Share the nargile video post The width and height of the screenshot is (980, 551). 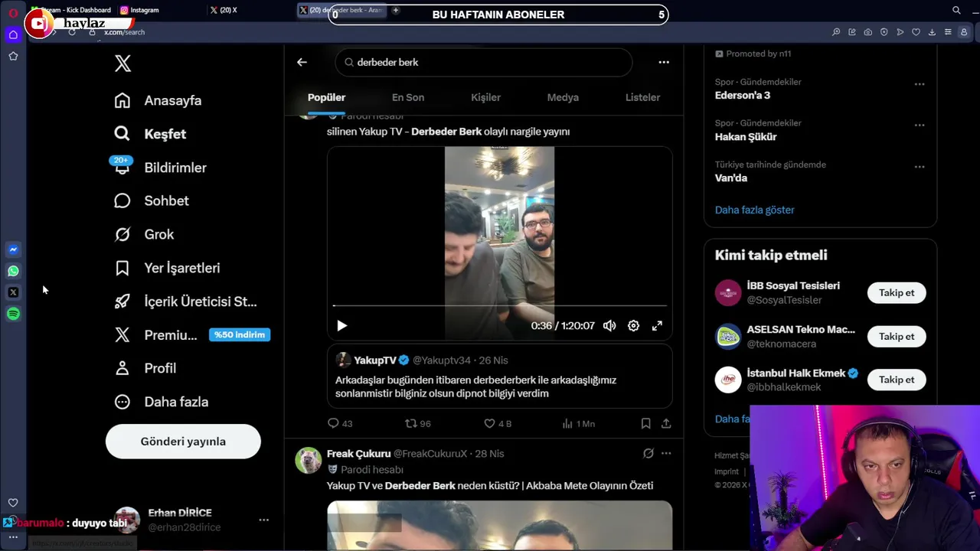[666, 423]
